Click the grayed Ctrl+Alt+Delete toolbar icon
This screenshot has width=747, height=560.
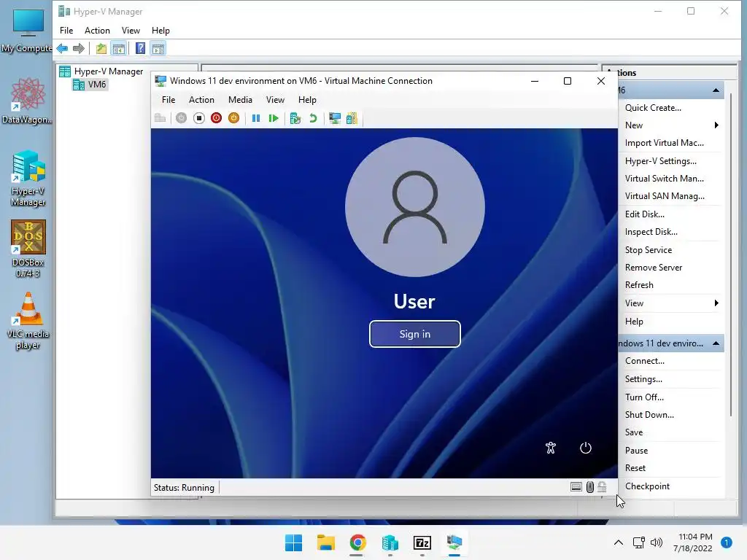coord(160,118)
